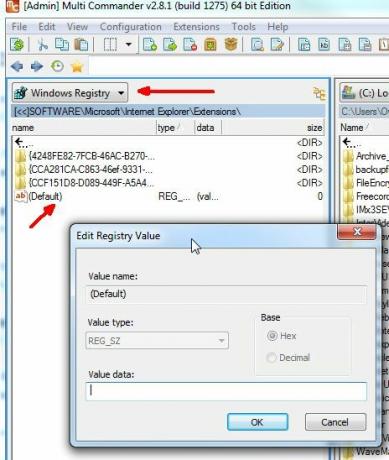Open favorites star icon
This screenshot has height=460, width=389.
tap(77, 67)
